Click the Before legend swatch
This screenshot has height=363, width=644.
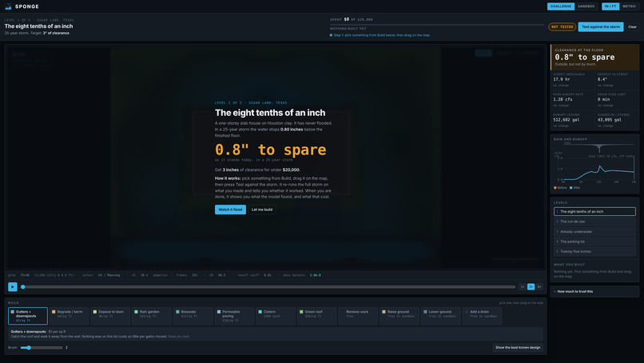click(x=555, y=188)
